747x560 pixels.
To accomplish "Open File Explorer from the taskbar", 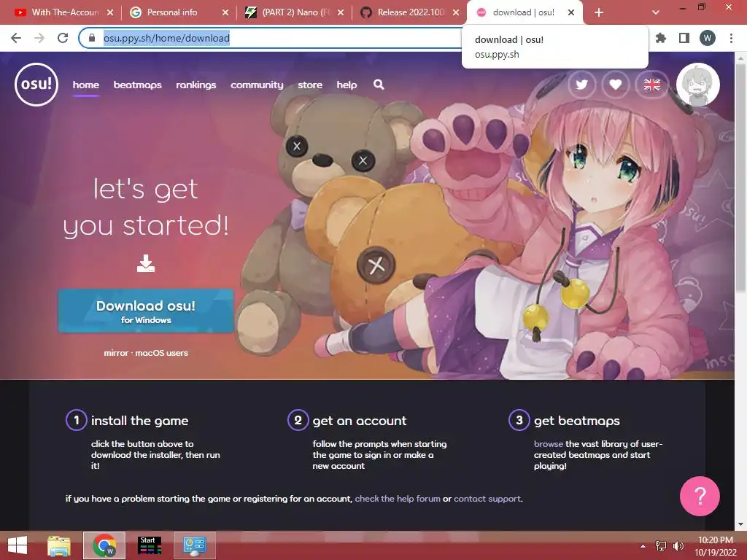I will tap(59, 545).
